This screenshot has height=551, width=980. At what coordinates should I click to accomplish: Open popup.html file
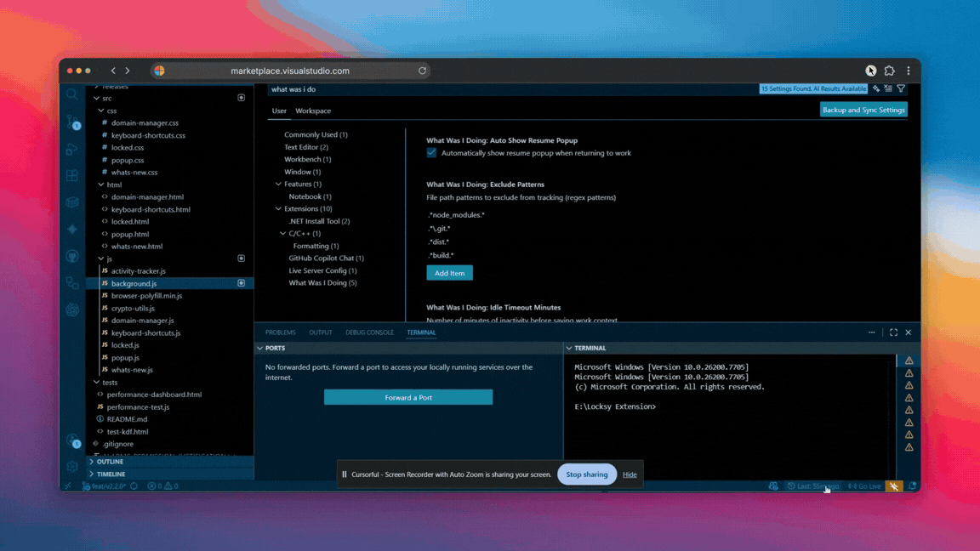pyautogui.click(x=130, y=235)
